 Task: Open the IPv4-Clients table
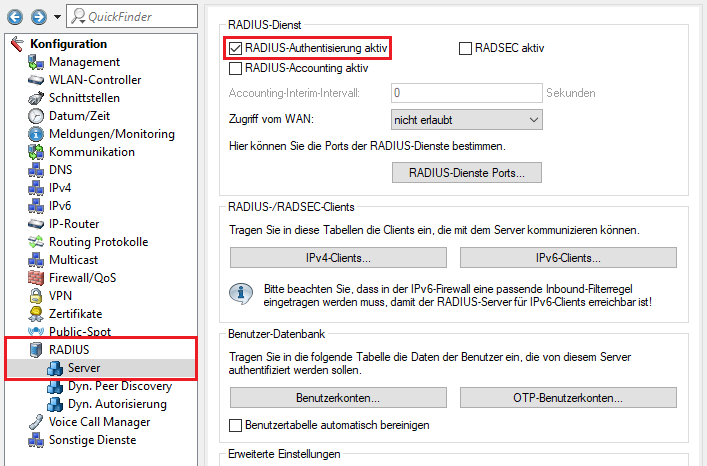pyautogui.click(x=338, y=258)
